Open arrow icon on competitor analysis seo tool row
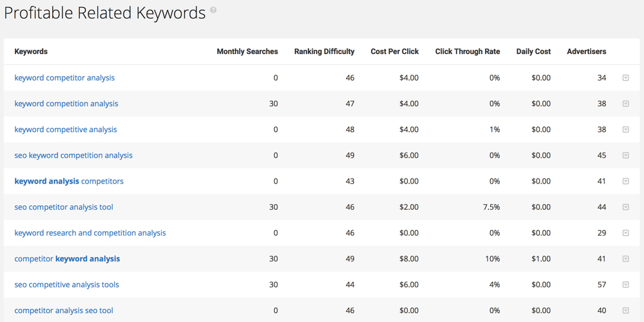 [625, 310]
